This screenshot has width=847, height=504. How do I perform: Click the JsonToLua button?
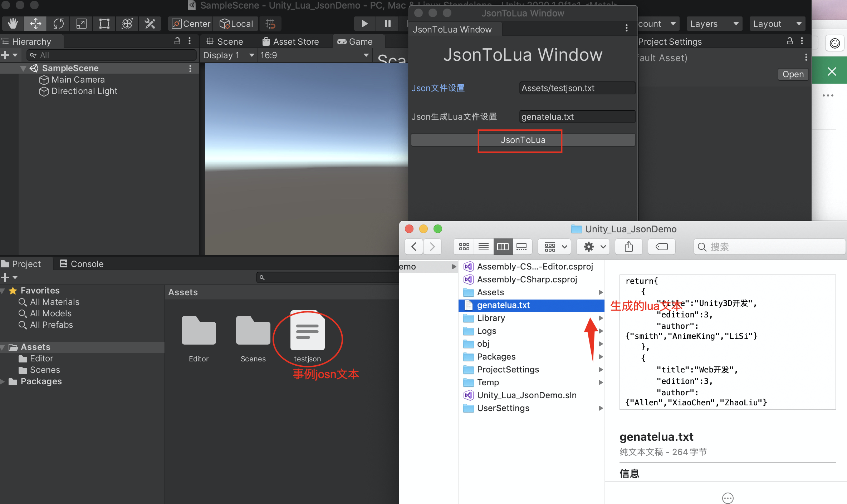tap(523, 140)
